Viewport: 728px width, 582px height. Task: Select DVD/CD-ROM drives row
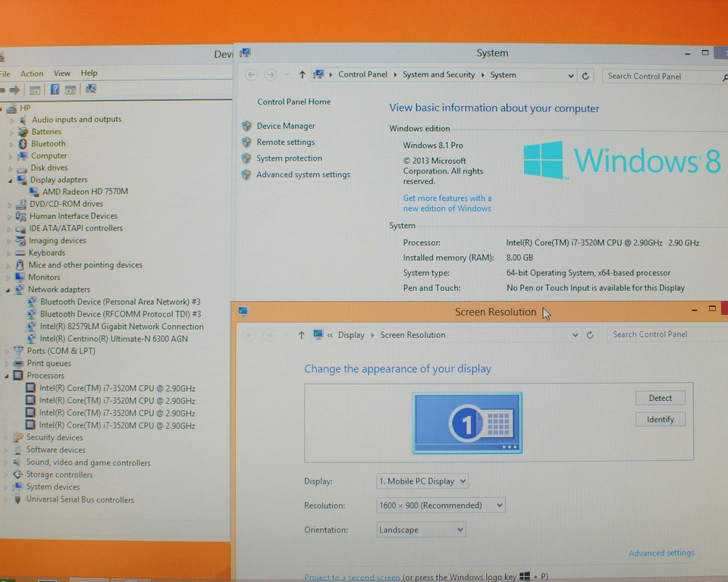pos(67,204)
